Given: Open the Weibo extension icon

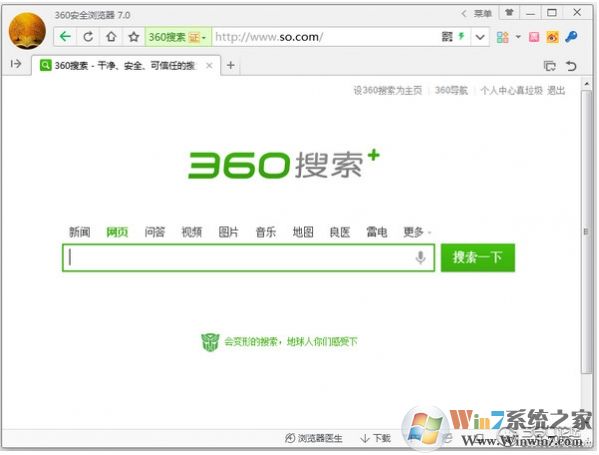Looking at the screenshot, I should coord(552,37).
